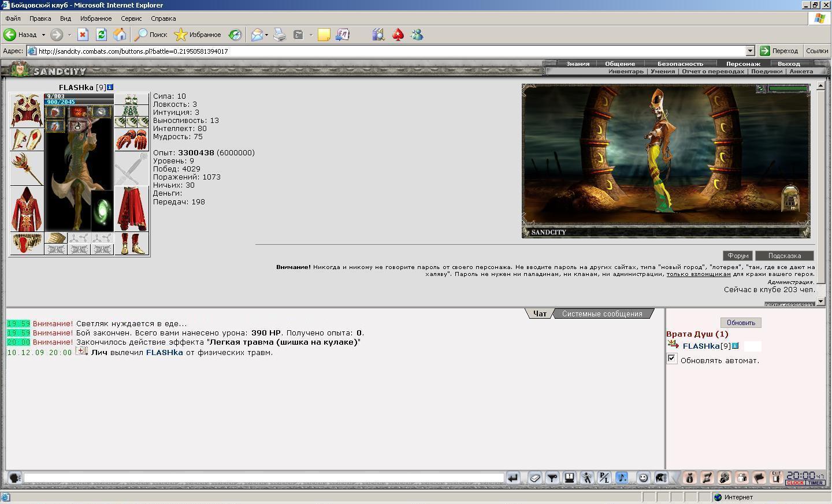Open the 'Безопасность' menu tab

coord(680,64)
